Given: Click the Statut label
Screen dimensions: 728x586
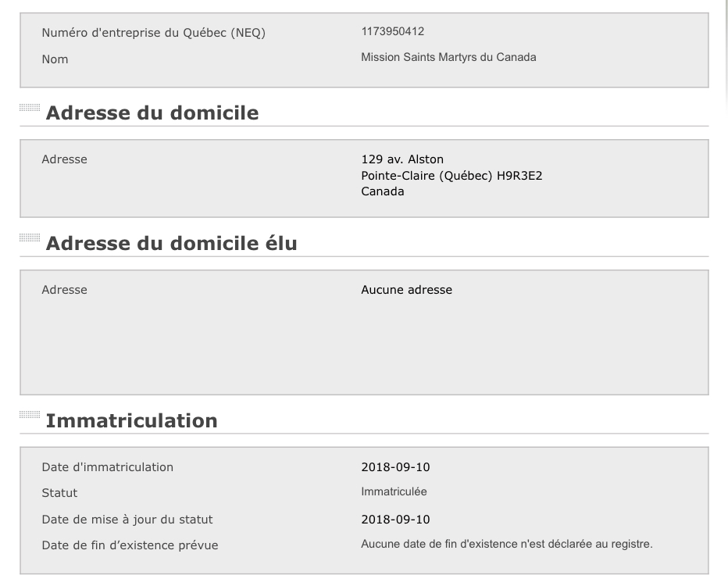Looking at the screenshot, I should click(x=59, y=493).
